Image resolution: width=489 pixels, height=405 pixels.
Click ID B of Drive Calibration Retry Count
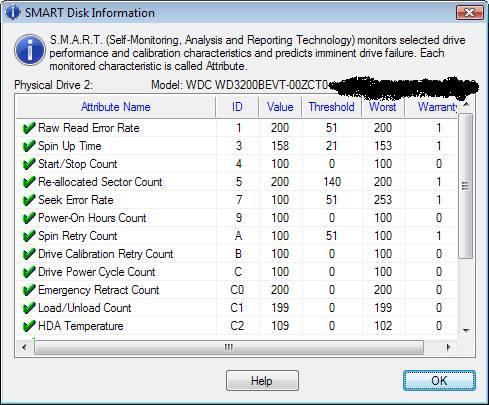click(x=238, y=254)
